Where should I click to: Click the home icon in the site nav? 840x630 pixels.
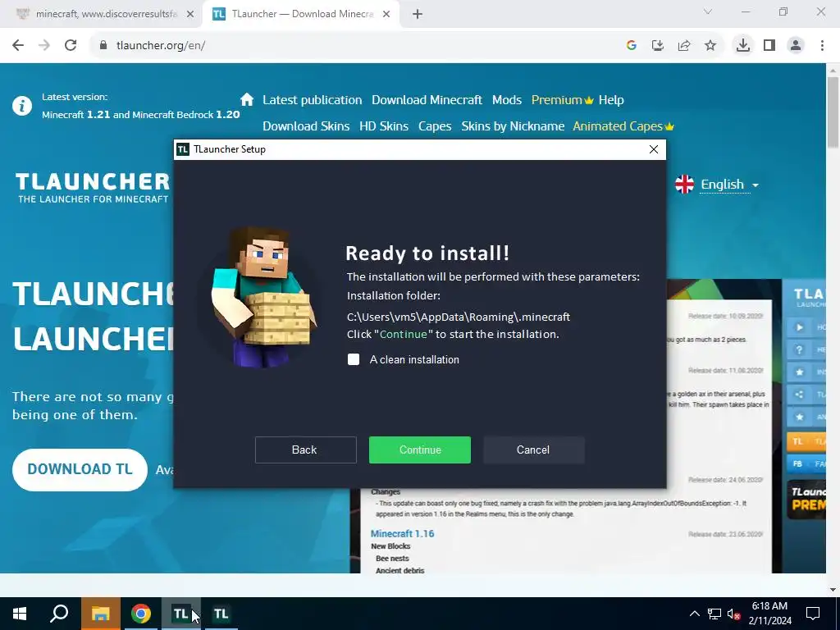coord(247,99)
